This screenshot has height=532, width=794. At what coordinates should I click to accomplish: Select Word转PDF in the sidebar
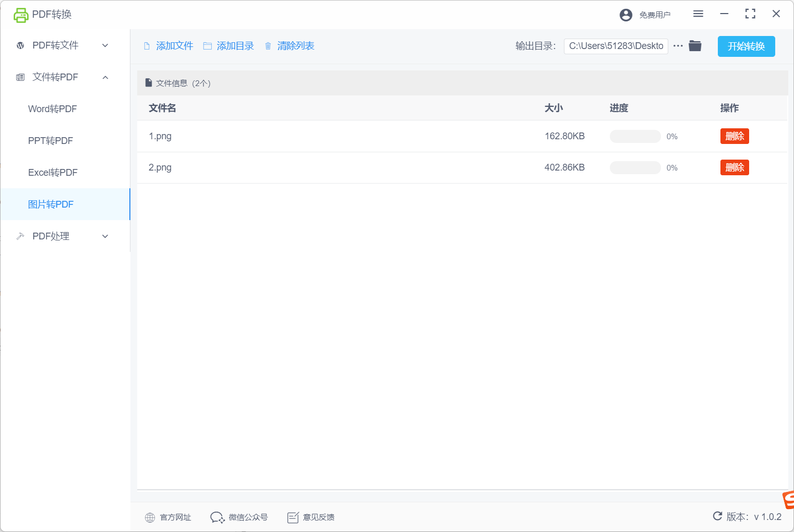click(65, 109)
